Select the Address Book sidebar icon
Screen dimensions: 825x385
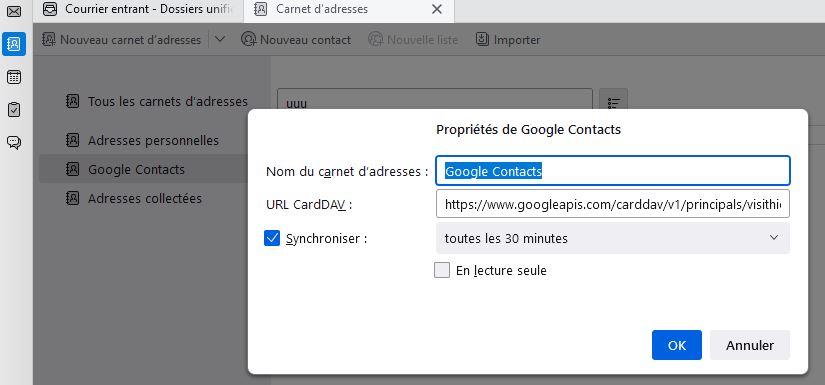point(14,44)
